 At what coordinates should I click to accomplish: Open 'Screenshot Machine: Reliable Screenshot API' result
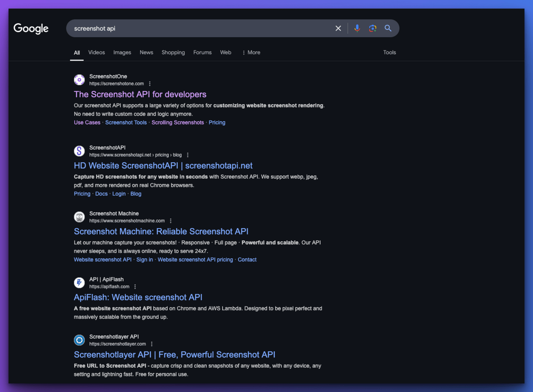click(161, 231)
